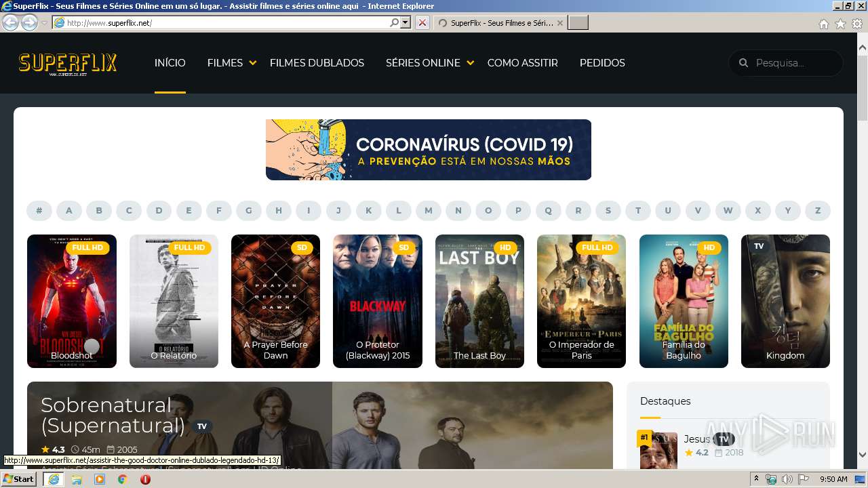
Task: Click the SuperFlix logo
Action: click(68, 64)
